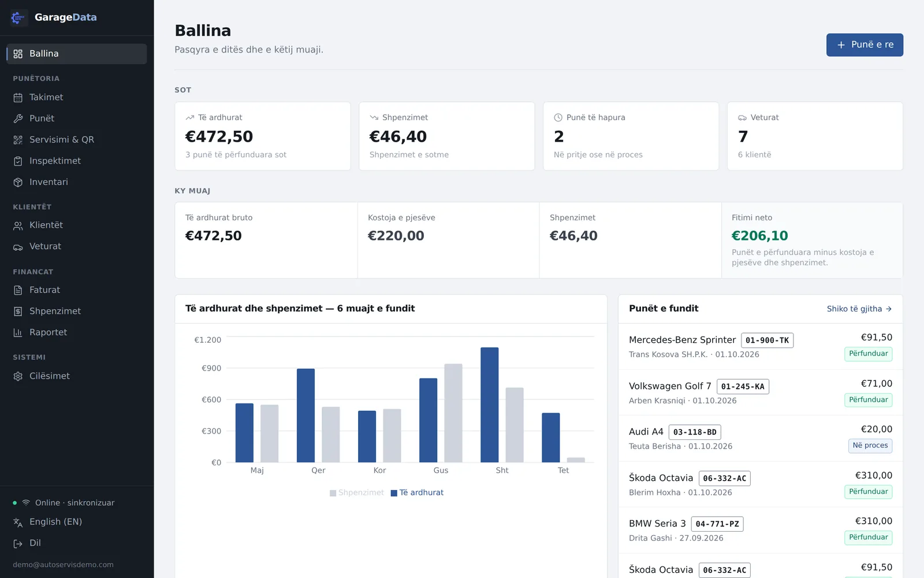The image size is (924, 578).
Task: Click Fitimi neto value €206,10
Action: [759, 236]
